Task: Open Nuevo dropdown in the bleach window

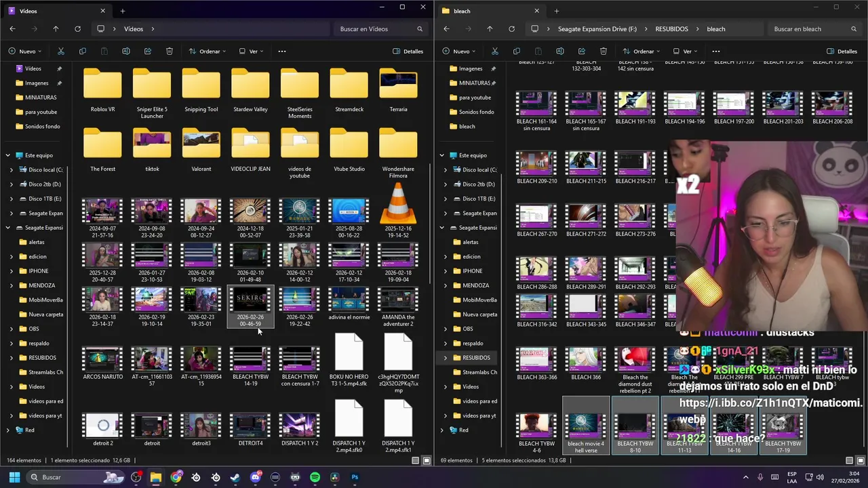Action: (x=459, y=51)
